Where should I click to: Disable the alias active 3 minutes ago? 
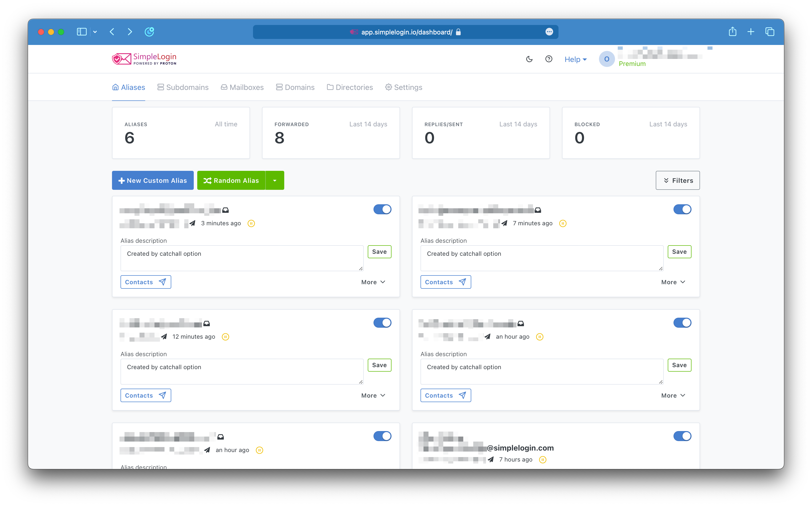[382, 210]
